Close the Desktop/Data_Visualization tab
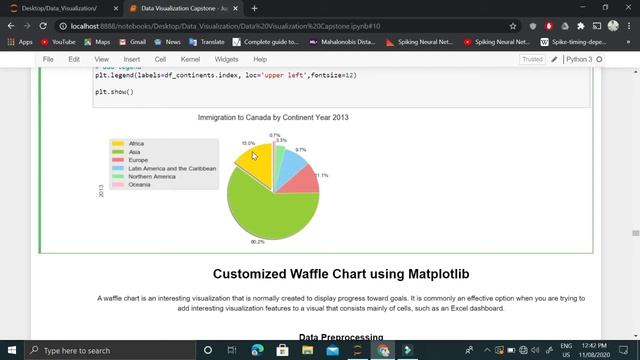 [116, 9]
